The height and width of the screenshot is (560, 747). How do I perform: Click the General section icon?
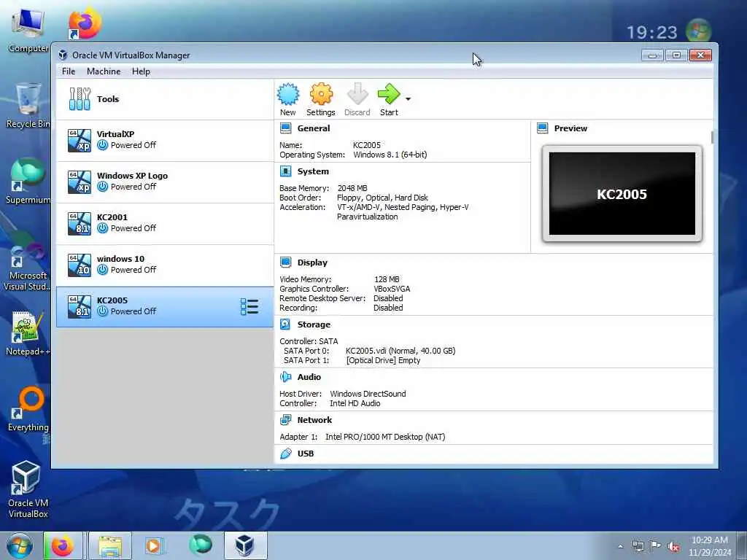coord(285,128)
